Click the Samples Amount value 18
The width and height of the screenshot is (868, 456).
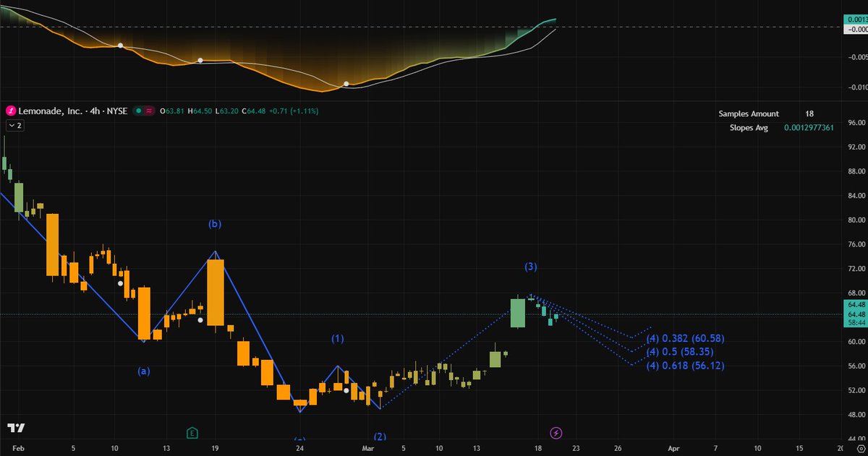click(809, 113)
